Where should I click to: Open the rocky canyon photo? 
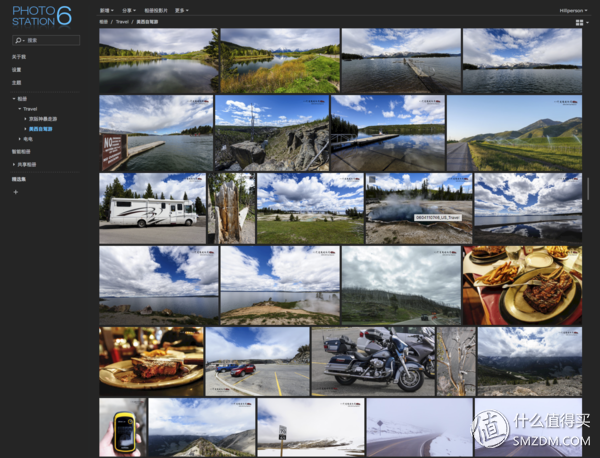point(272,133)
